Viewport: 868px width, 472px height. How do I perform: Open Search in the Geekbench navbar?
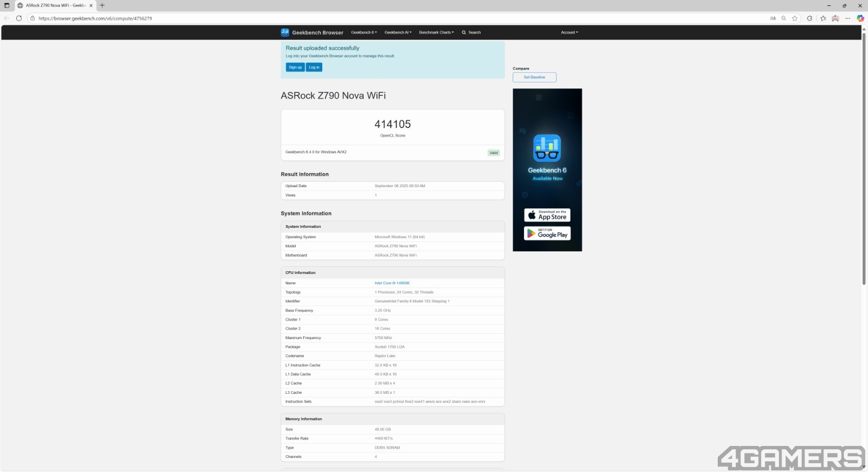point(471,33)
